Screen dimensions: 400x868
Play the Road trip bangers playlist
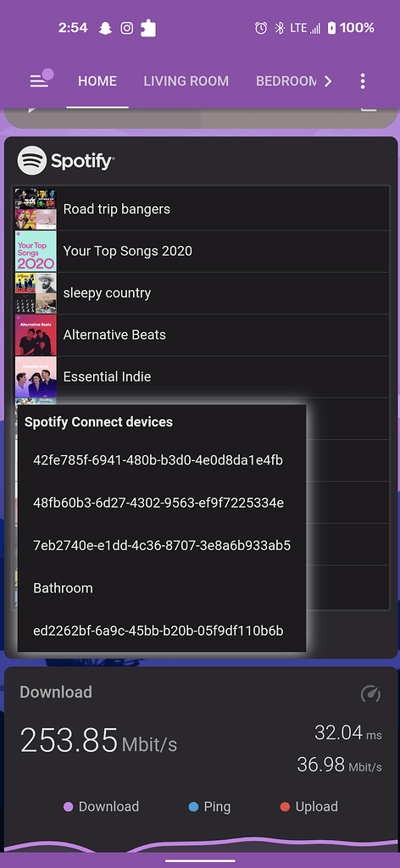pos(202,209)
